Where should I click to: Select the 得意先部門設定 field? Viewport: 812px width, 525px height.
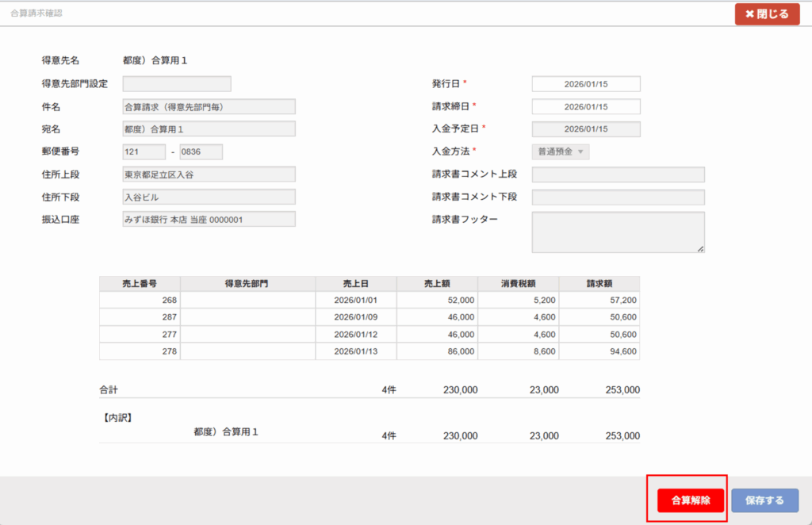pyautogui.click(x=177, y=84)
